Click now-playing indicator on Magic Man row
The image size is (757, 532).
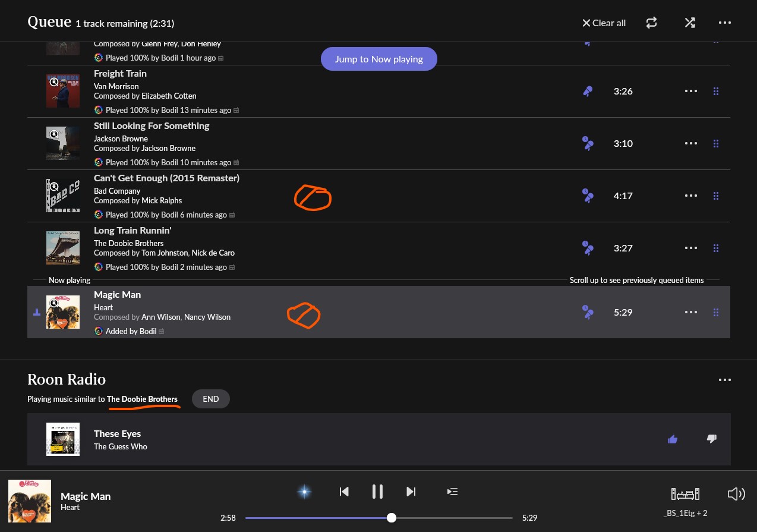tap(37, 312)
